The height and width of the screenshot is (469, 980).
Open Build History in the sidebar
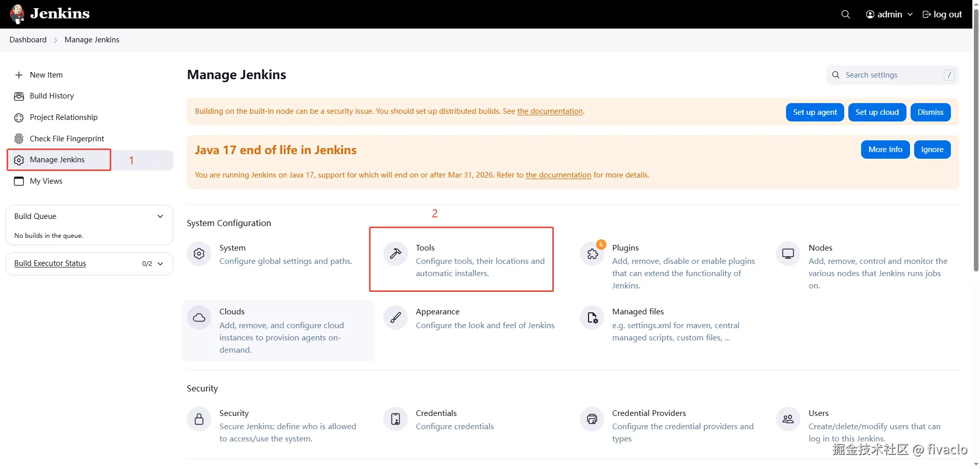(52, 96)
